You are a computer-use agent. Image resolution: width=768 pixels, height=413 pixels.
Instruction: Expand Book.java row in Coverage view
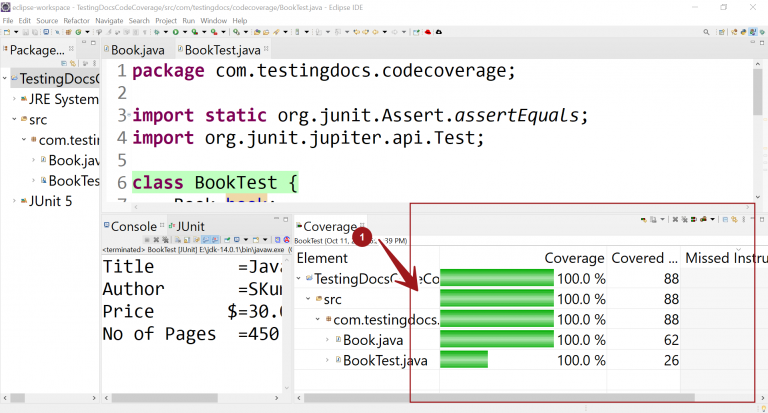click(327, 340)
